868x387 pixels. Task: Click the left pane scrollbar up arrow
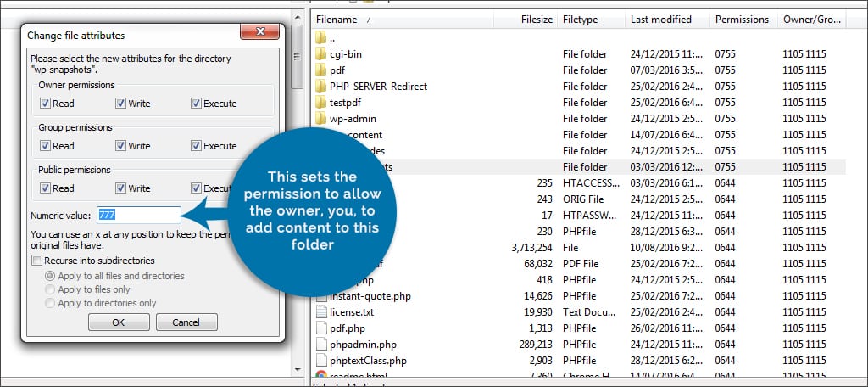coord(298,17)
